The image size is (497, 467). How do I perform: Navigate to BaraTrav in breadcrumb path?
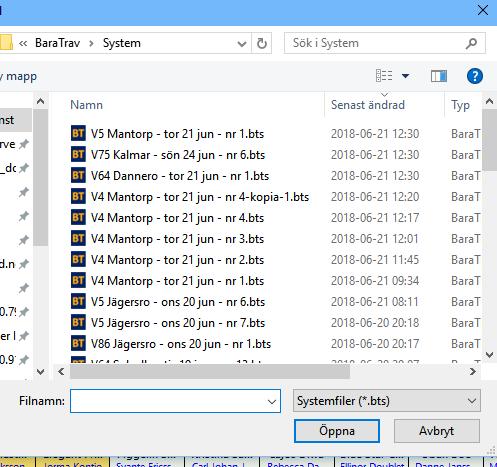pos(58,43)
